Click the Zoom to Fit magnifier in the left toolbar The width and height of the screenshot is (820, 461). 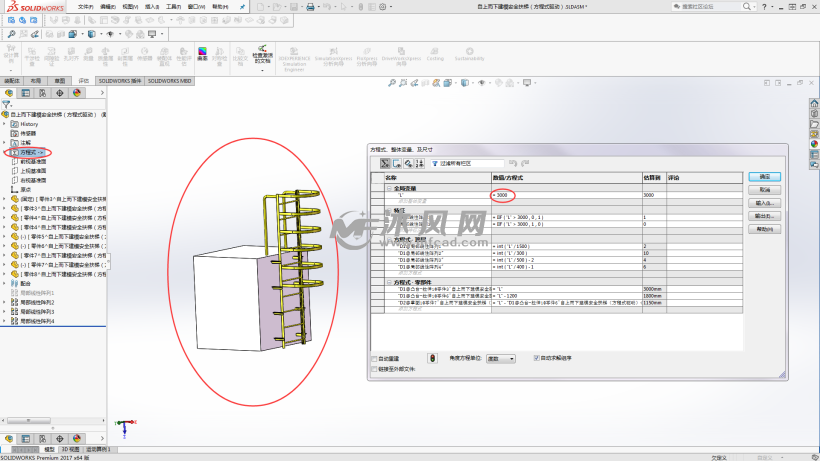[12, 34]
